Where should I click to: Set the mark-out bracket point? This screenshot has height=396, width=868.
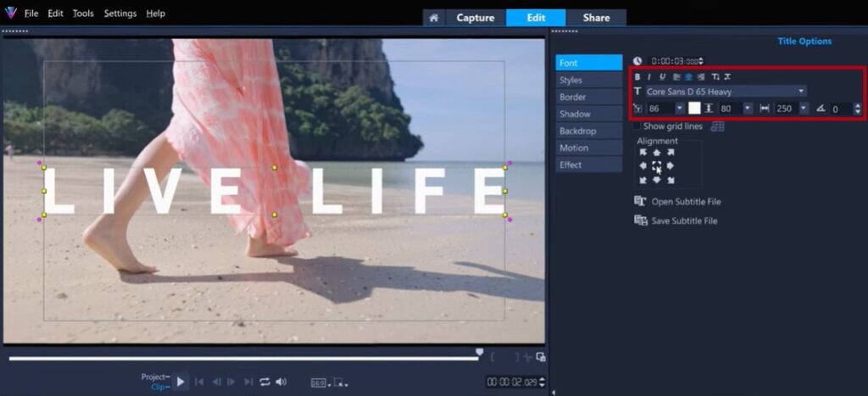tap(516, 357)
